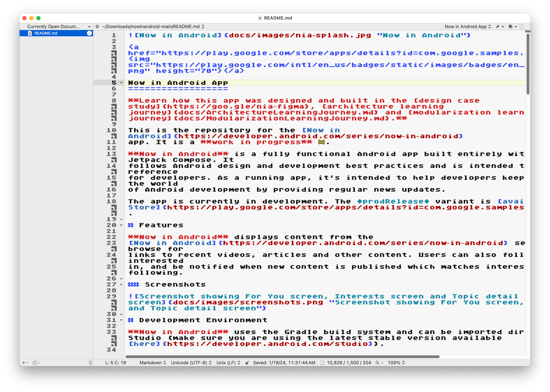Click the magnifier icon in the status bar

pyautogui.click(x=377, y=363)
